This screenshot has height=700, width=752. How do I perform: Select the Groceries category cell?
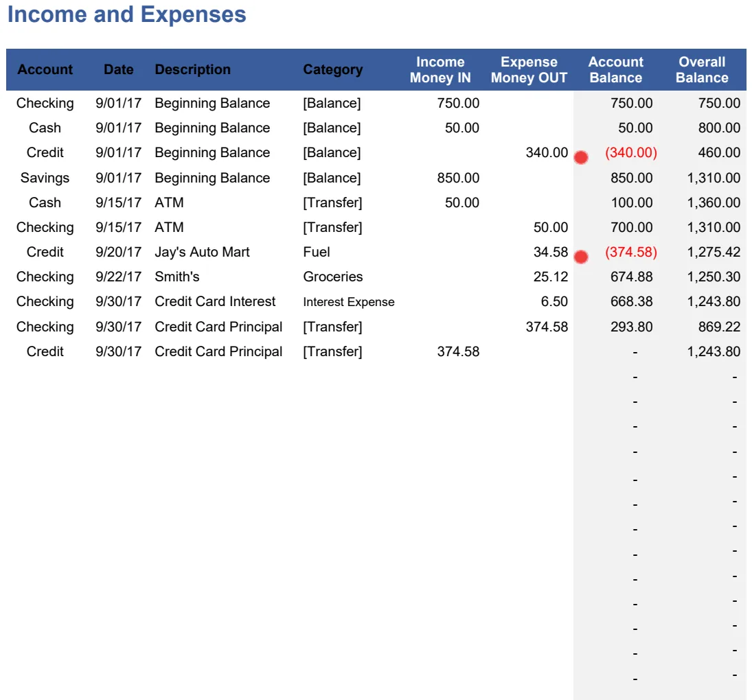[x=333, y=277]
